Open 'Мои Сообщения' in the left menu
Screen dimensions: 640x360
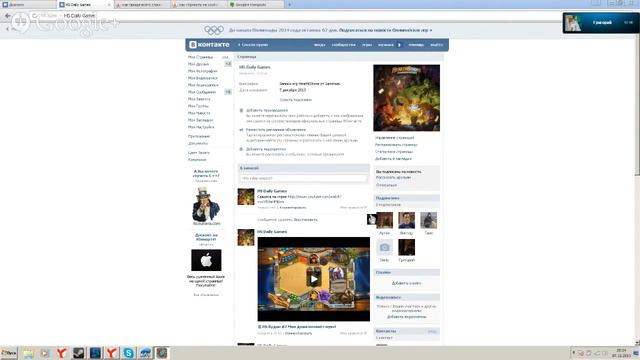point(202,92)
